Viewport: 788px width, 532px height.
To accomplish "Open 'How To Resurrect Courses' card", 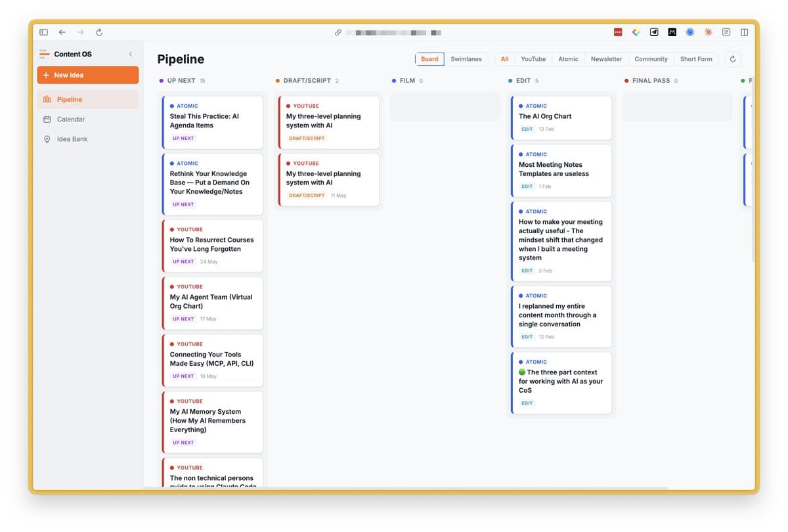I will [x=212, y=246].
